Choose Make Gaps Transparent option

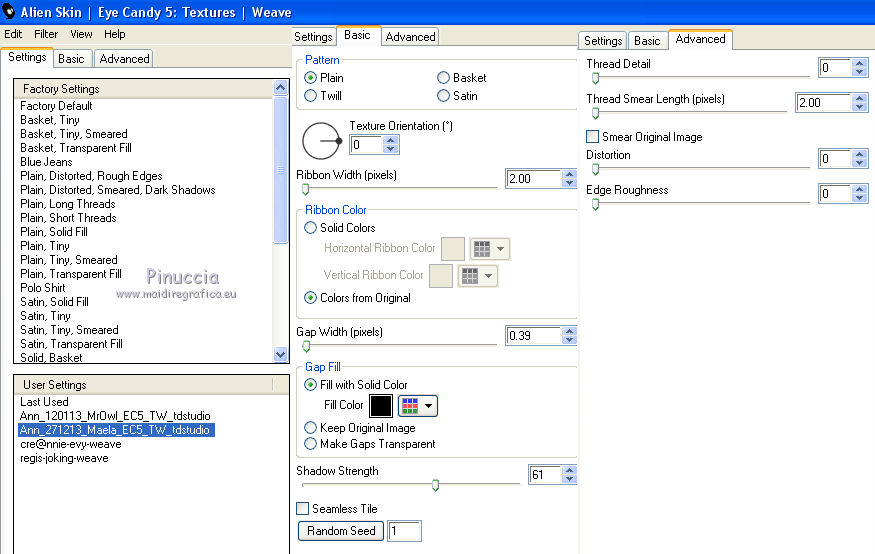pos(310,444)
